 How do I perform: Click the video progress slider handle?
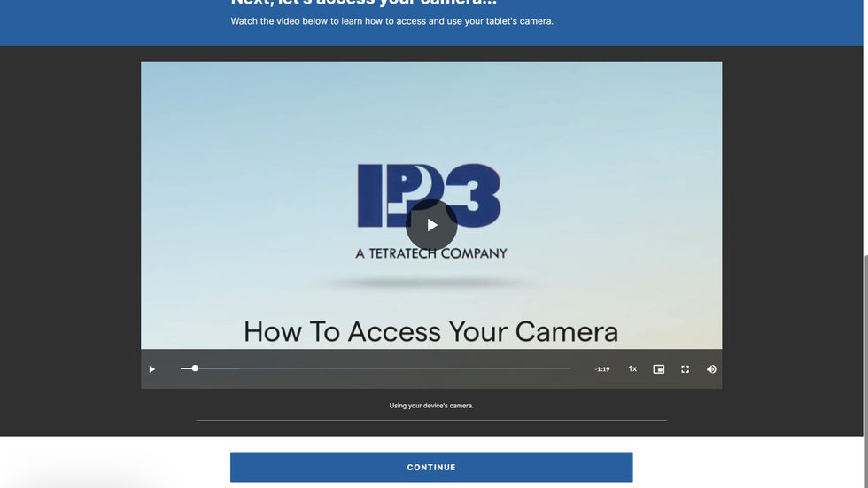pyautogui.click(x=195, y=368)
